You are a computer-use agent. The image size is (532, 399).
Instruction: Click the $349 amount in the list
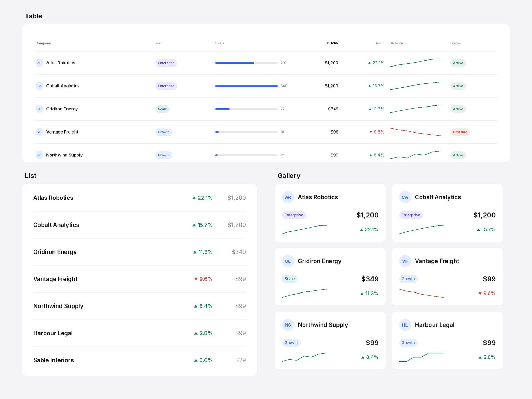(x=238, y=252)
